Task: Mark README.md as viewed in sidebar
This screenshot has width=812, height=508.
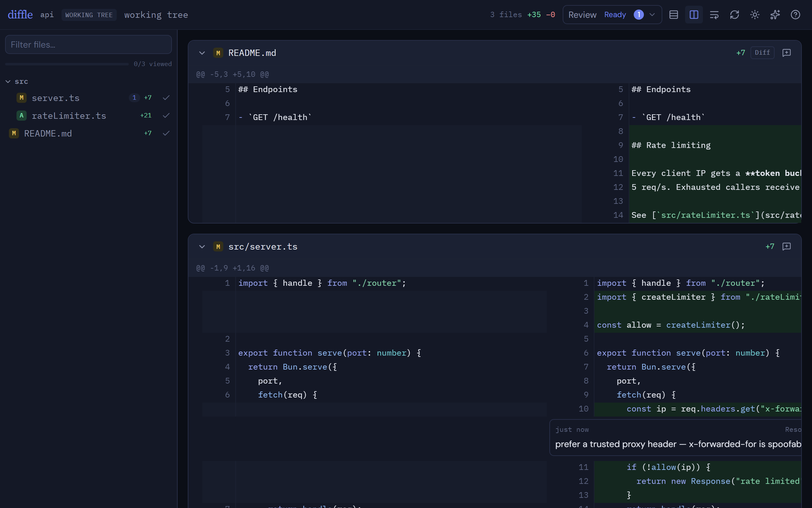Action: click(166, 133)
